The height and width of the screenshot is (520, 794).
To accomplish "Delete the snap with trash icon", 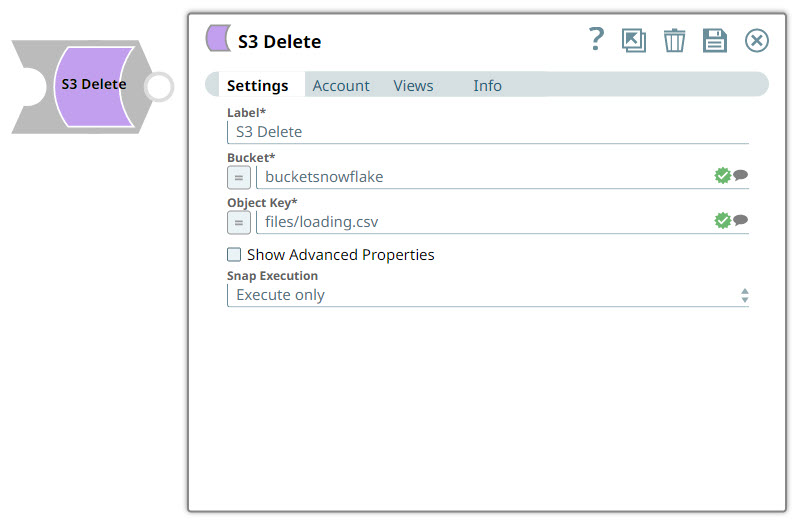I will 675,40.
